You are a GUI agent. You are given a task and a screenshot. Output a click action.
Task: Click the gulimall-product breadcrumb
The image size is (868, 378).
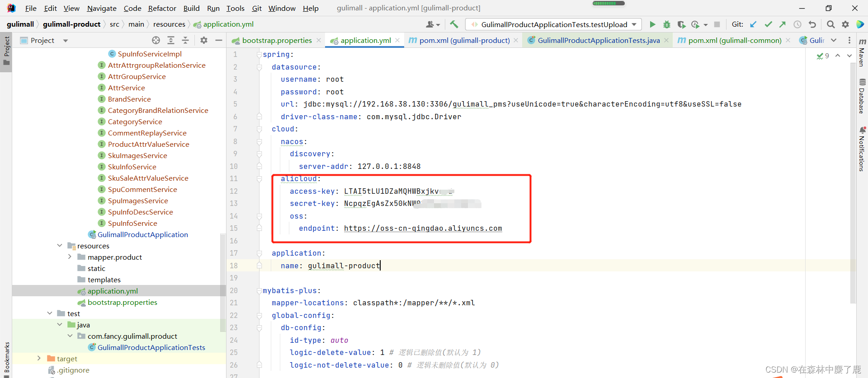coord(72,24)
